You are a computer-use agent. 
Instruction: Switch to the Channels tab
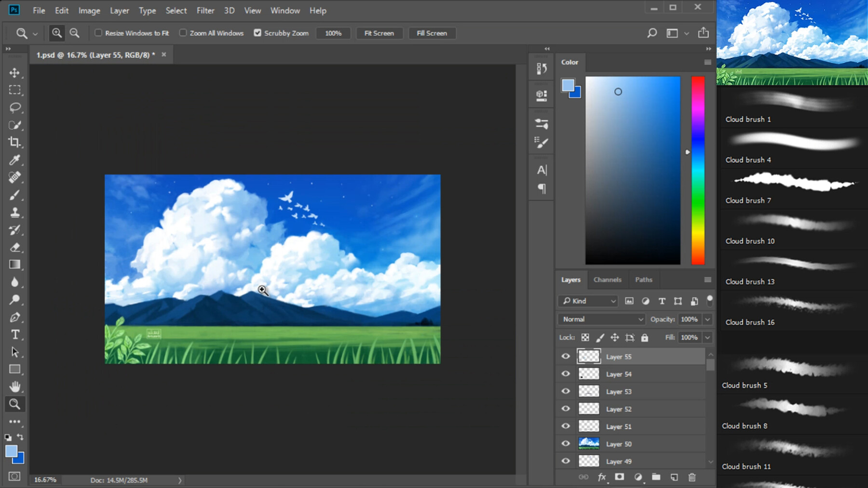tap(607, 279)
